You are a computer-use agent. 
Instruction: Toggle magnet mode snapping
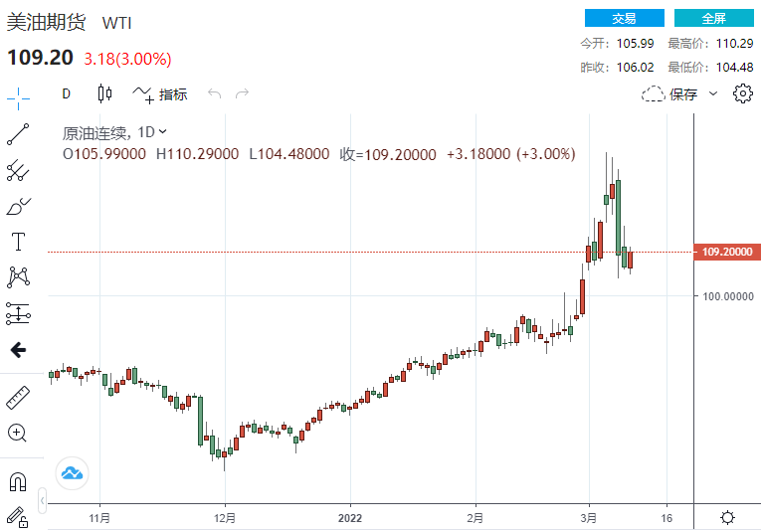pos(18,481)
